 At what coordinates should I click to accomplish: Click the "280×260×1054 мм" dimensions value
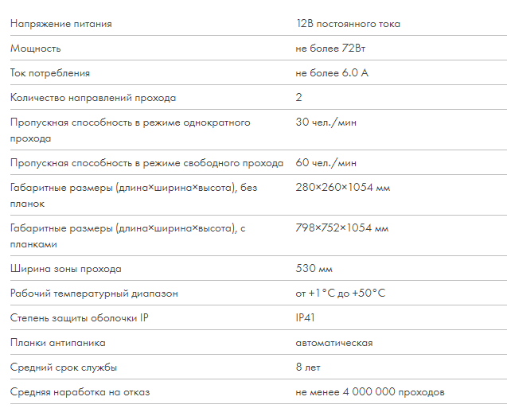342,188
